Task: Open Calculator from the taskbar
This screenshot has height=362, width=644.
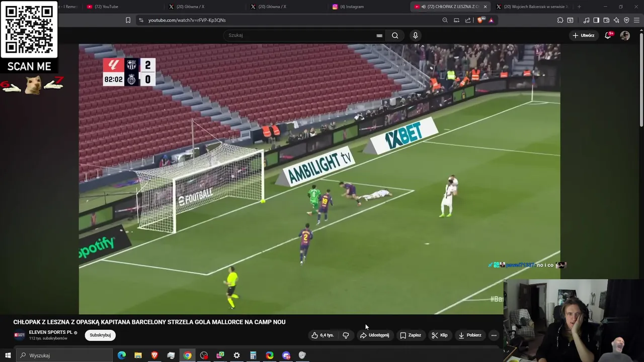Action: (x=253, y=355)
